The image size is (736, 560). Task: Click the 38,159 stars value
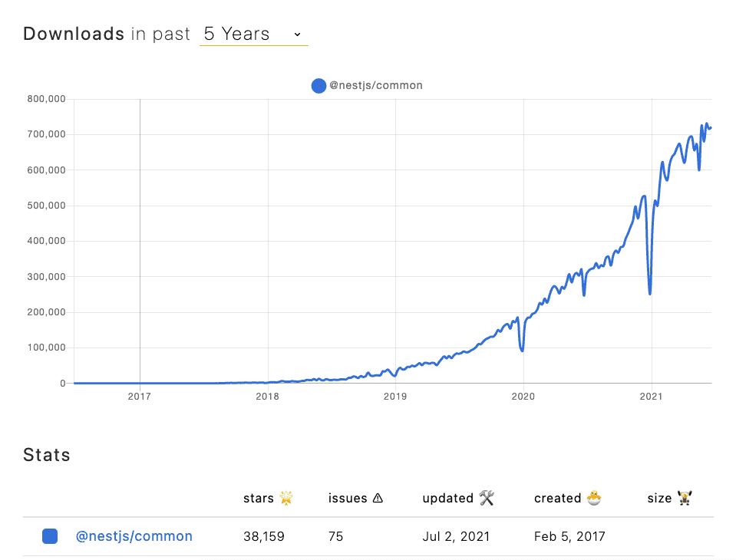click(263, 537)
